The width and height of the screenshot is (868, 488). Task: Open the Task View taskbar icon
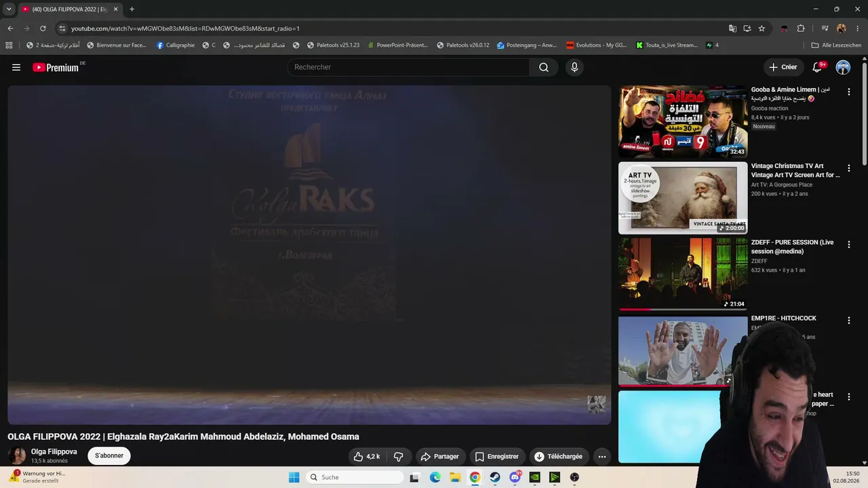(414, 477)
